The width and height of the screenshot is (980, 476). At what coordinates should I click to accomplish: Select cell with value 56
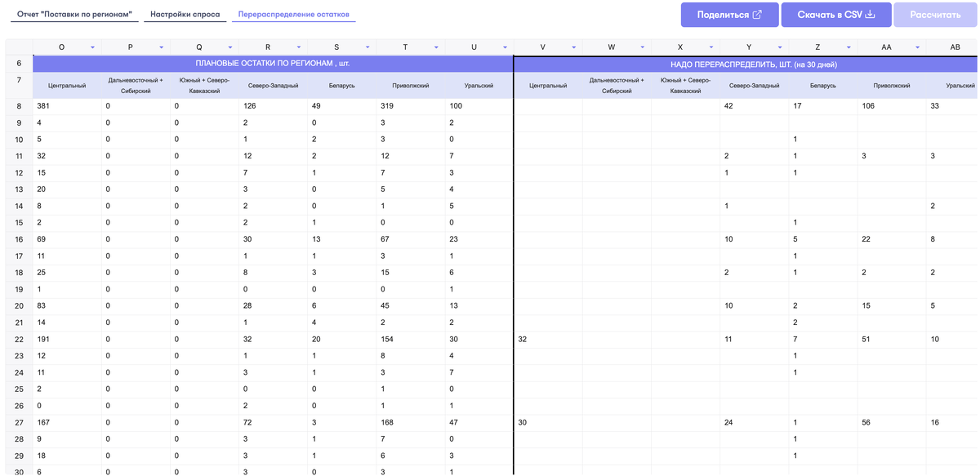point(891,422)
